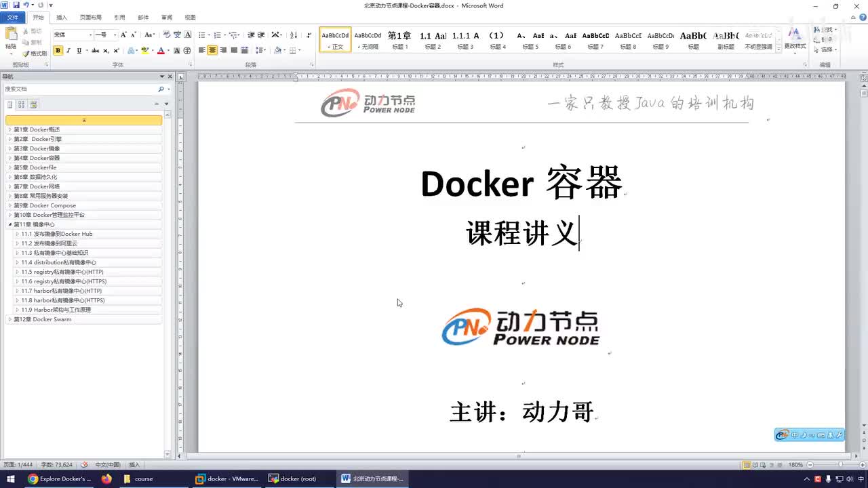The height and width of the screenshot is (488, 868).
Task: Align text to the left
Action: click(x=201, y=50)
